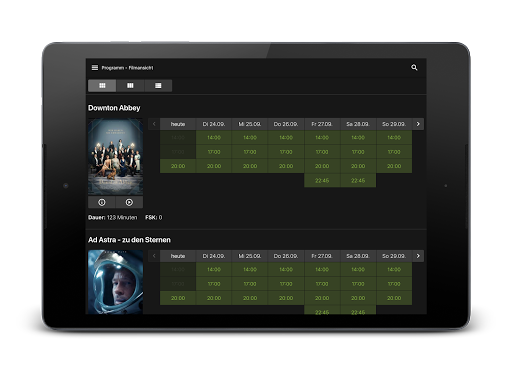Screen dimensions: 512x372
Task: Book Ad Astra 17:00 on So 29.09.
Action: (394, 284)
